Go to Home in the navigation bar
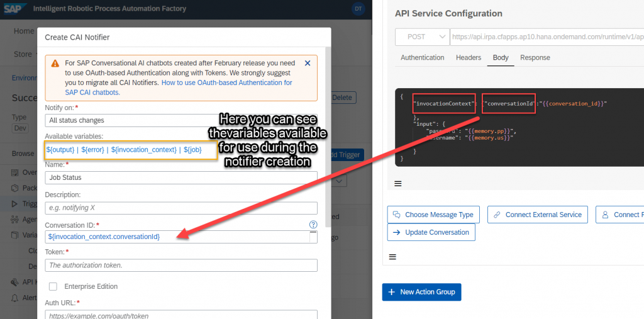This screenshot has width=644, height=319. [24, 31]
